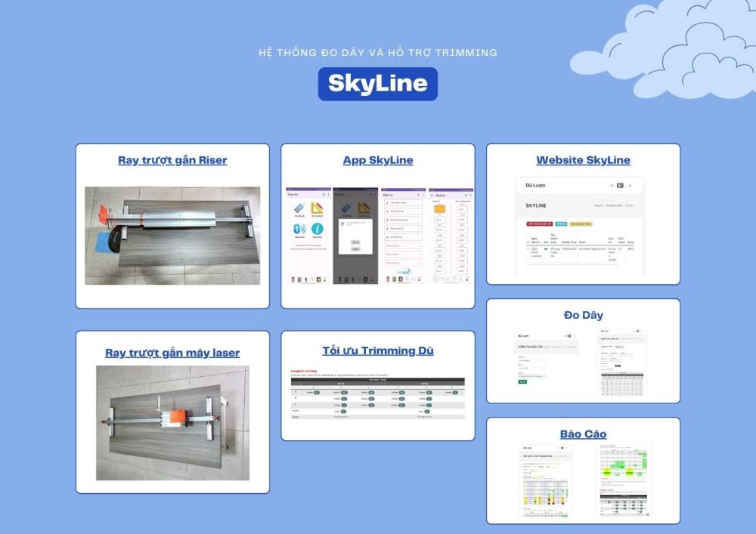Select the "HỆ THỐNG ĐO DÂY VÀ HỖ TRỢ TRIMMING" subtitle

(378, 52)
